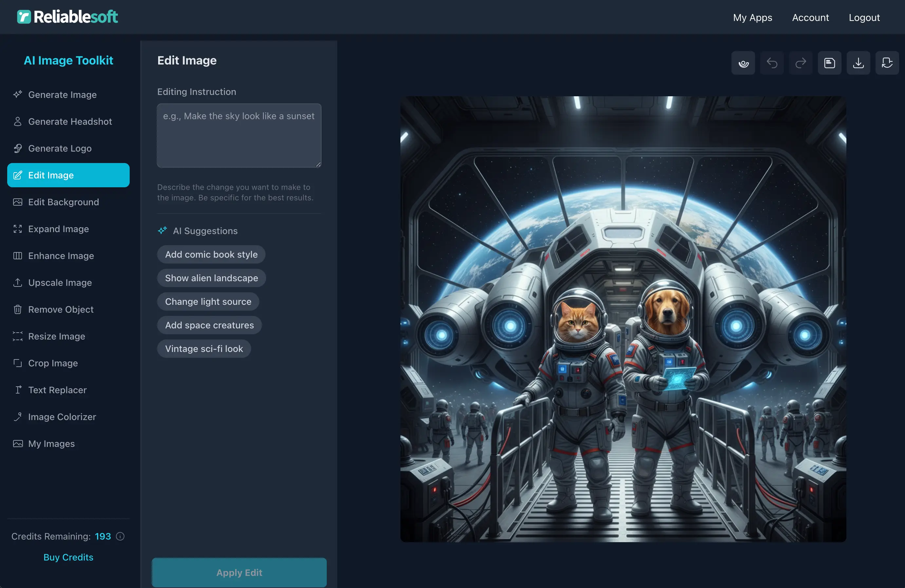The image size is (905, 588).
Task: Click the credits info icon
Action: click(x=120, y=536)
